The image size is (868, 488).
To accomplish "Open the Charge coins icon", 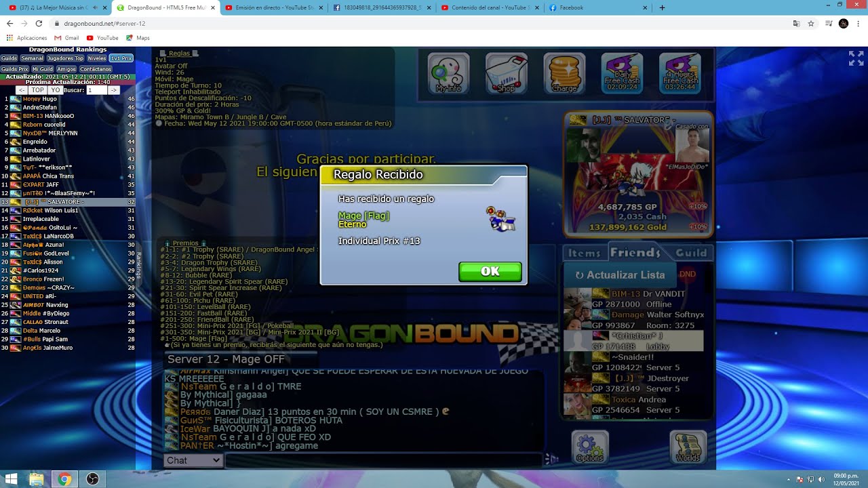I will tap(564, 74).
